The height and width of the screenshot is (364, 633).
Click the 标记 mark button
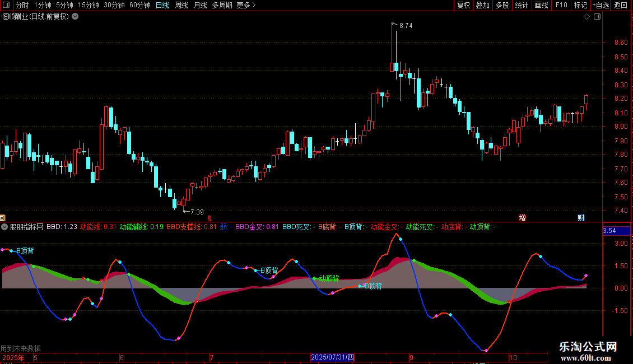click(580, 5)
